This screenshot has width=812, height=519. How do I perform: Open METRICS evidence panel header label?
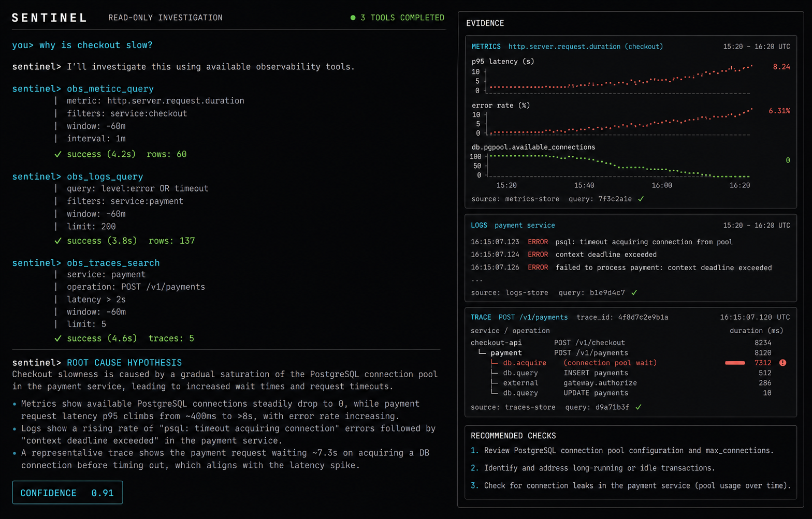pyautogui.click(x=486, y=47)
